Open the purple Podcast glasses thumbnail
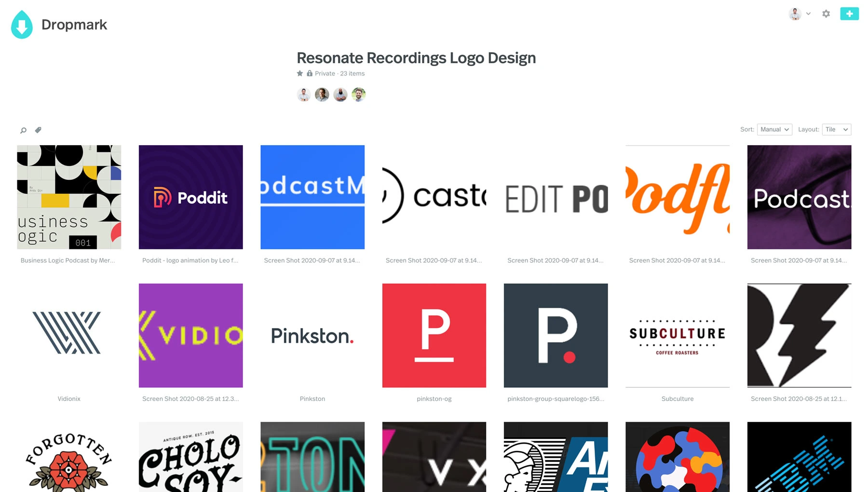Screen dimensions: 868x492 pos(800,197)
